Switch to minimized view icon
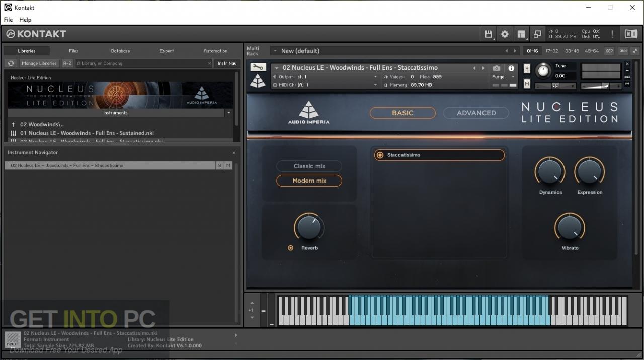Screen dimensions: 644x360 tap(537, 34)
